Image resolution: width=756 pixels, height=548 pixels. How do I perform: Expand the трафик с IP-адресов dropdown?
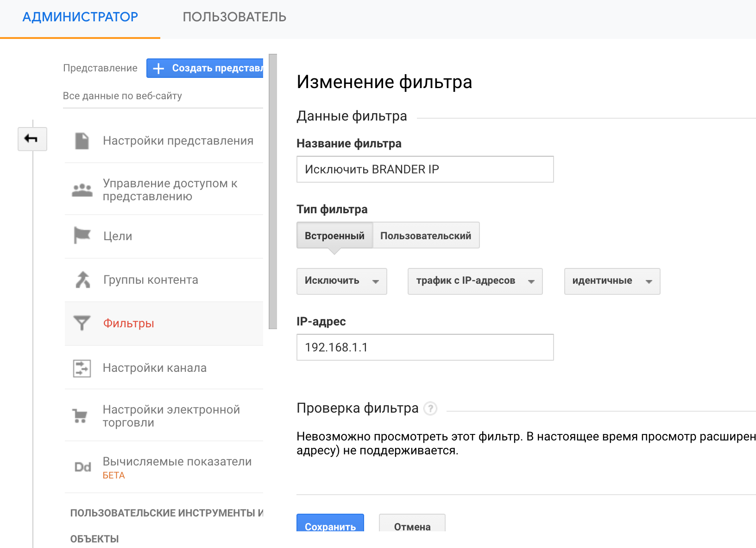(475, 281)
